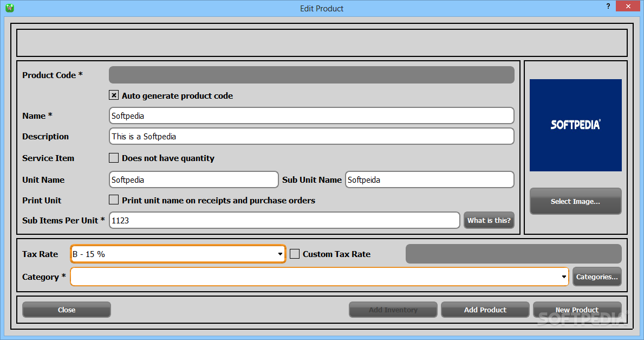Click the Sub Items Per Unit field
The width and height of the screenshot is (644, 340).
(284, 220)
